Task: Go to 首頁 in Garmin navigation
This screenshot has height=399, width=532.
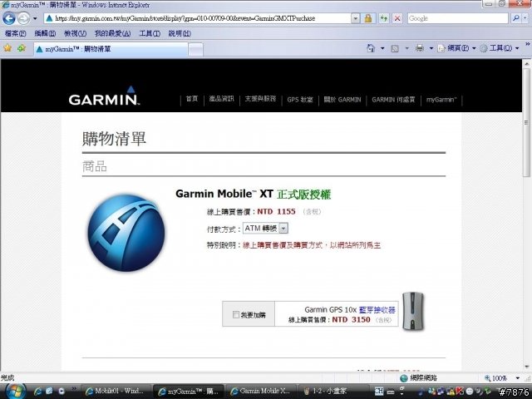Action: (x=192, y=99)
